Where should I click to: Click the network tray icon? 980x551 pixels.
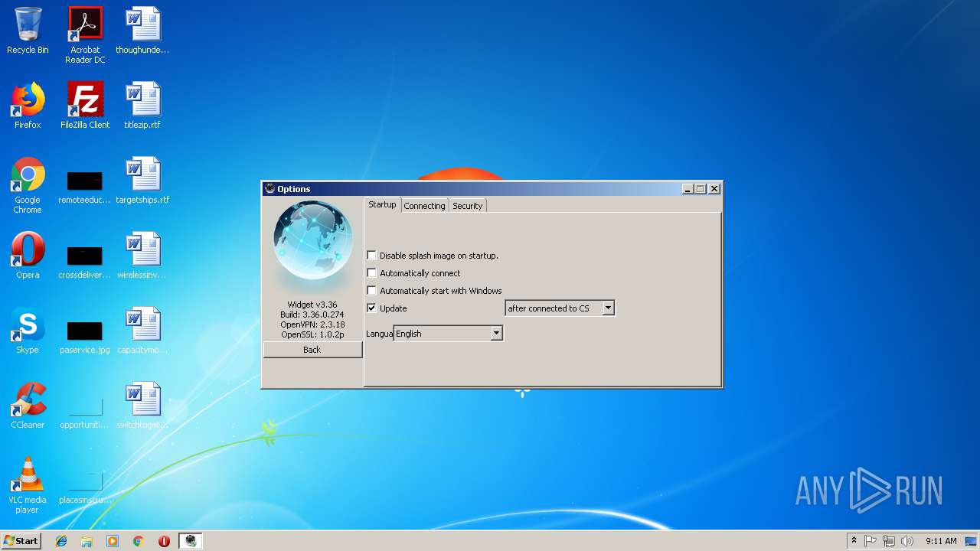pos(889,541)
